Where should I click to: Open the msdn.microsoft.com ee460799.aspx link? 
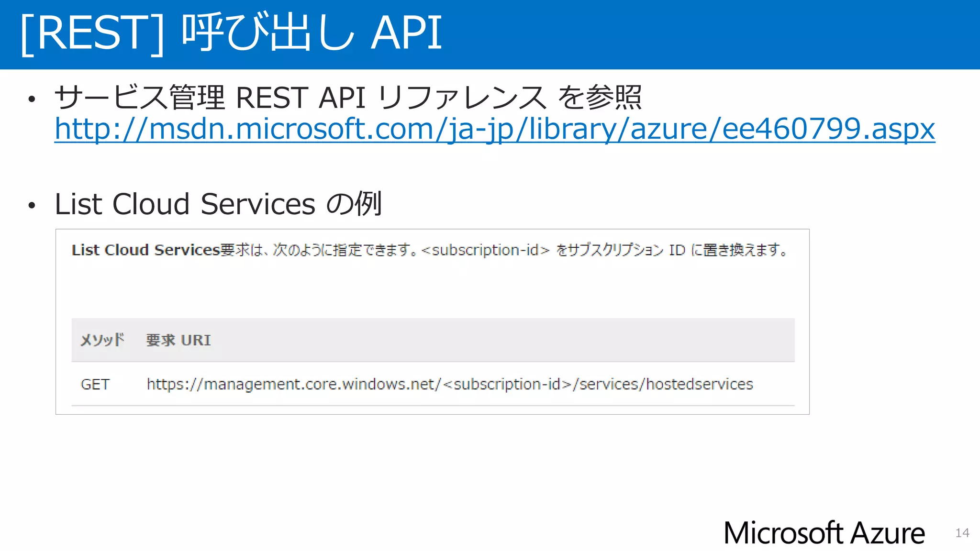click(x=495, y=129)
